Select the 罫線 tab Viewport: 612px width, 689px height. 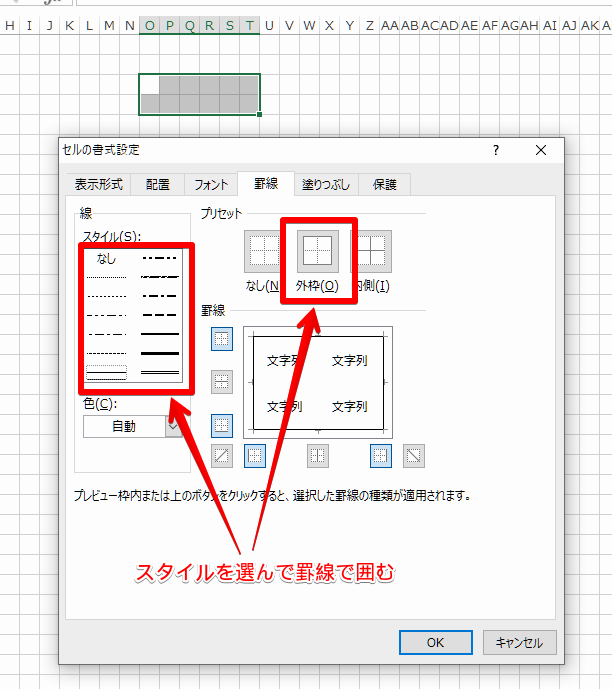click(266, 184)
